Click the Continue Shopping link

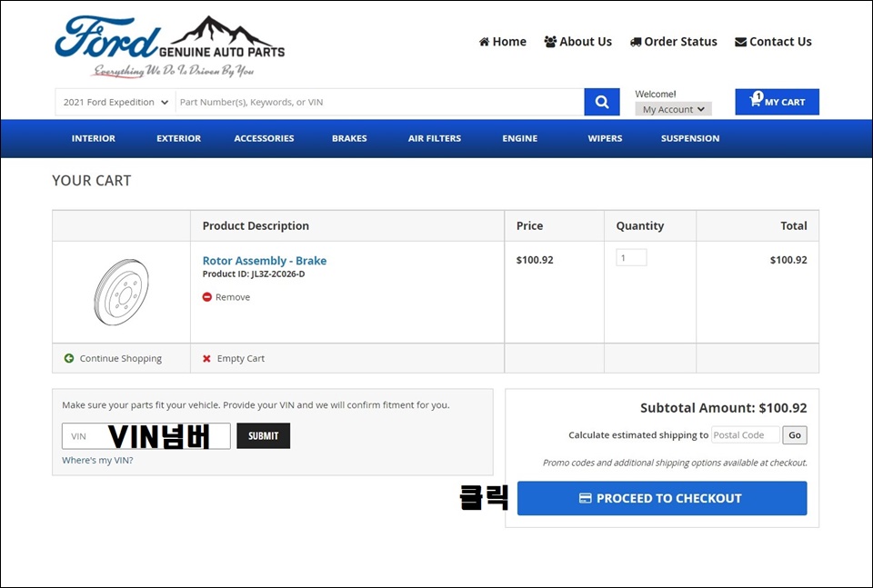120,358
